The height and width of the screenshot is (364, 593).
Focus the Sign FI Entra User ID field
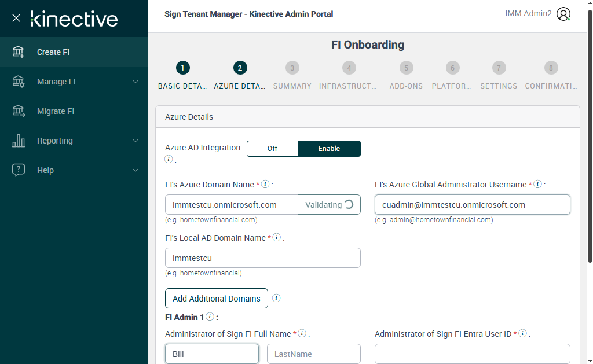coord(473,354)
